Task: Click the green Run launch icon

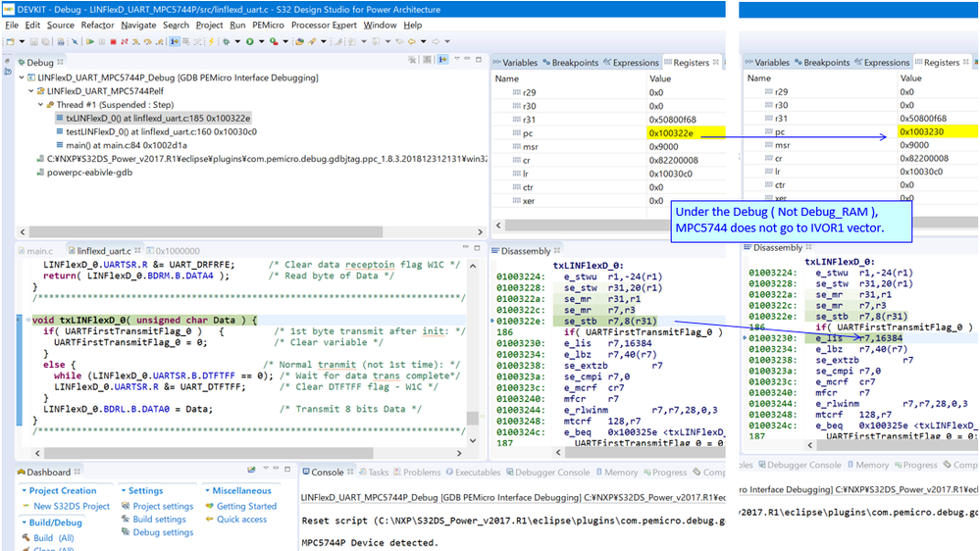Action: point(249,42)
